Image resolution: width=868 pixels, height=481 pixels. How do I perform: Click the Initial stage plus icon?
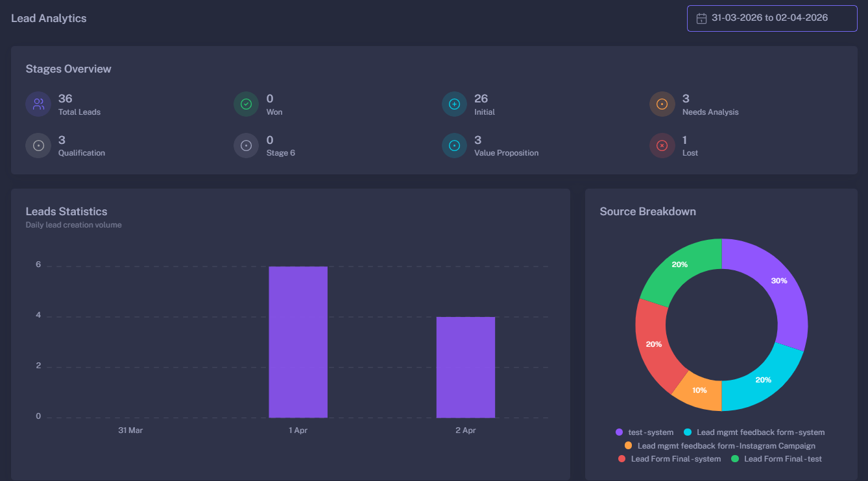click(x=454, y=104)
